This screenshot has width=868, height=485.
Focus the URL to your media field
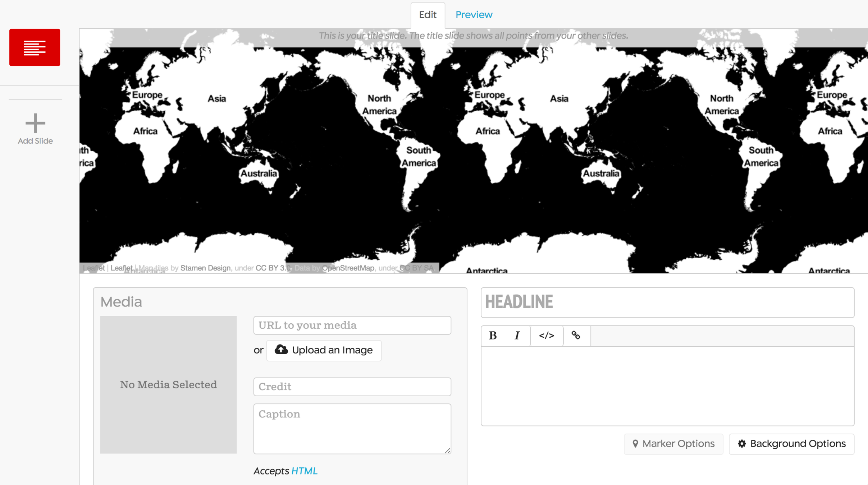(352, 325)
